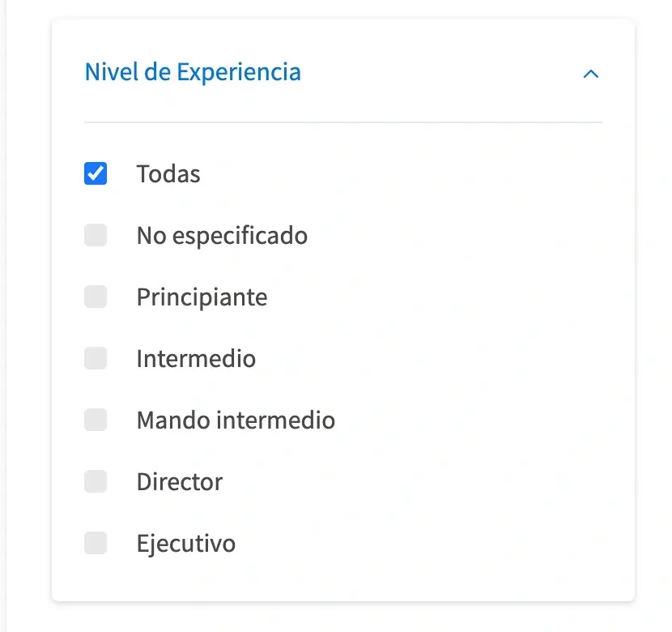The width and height of the screenshot is (672, 632).
Task: Select the Ejecutivo checkbox
Action: (96, 543)
